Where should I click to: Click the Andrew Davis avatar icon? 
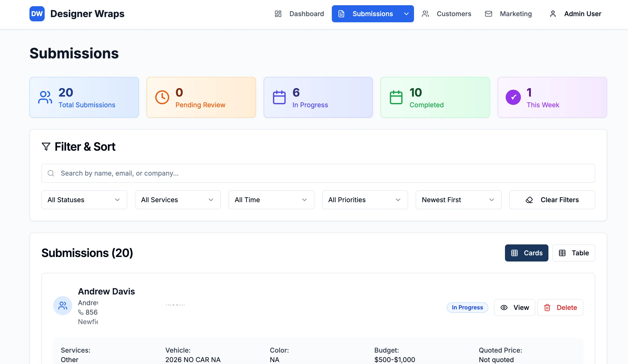[62, 305]
